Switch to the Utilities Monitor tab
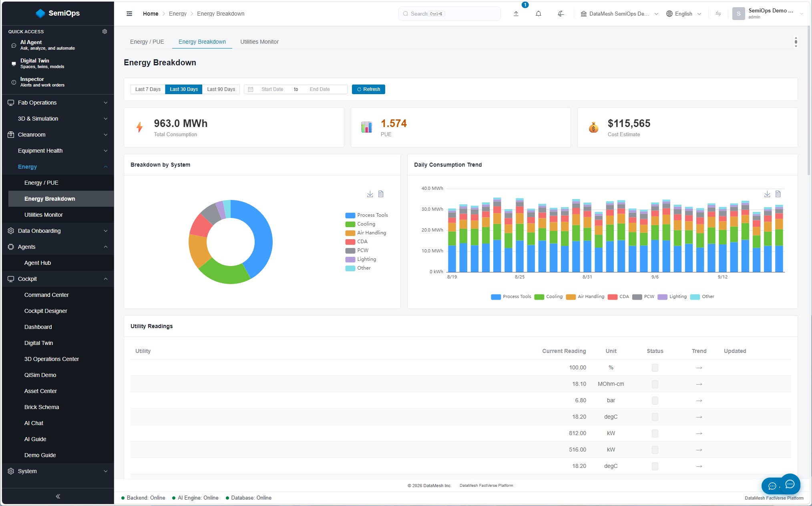The width and height of the screenshot is (812, 506). tap(259, 42)
